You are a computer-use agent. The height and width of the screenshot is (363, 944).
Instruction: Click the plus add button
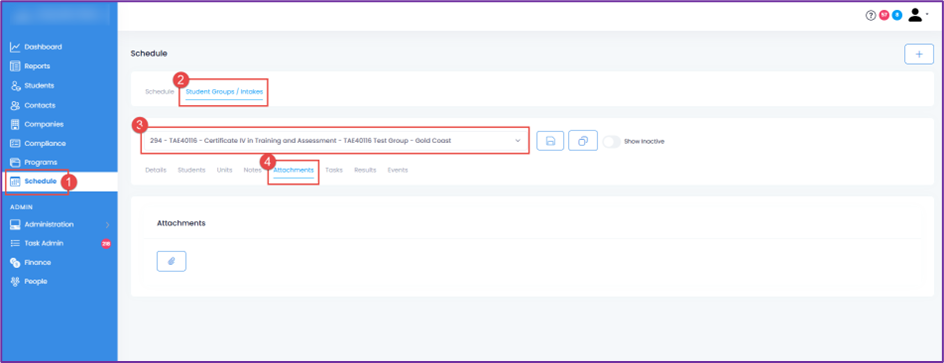[919, 54]
